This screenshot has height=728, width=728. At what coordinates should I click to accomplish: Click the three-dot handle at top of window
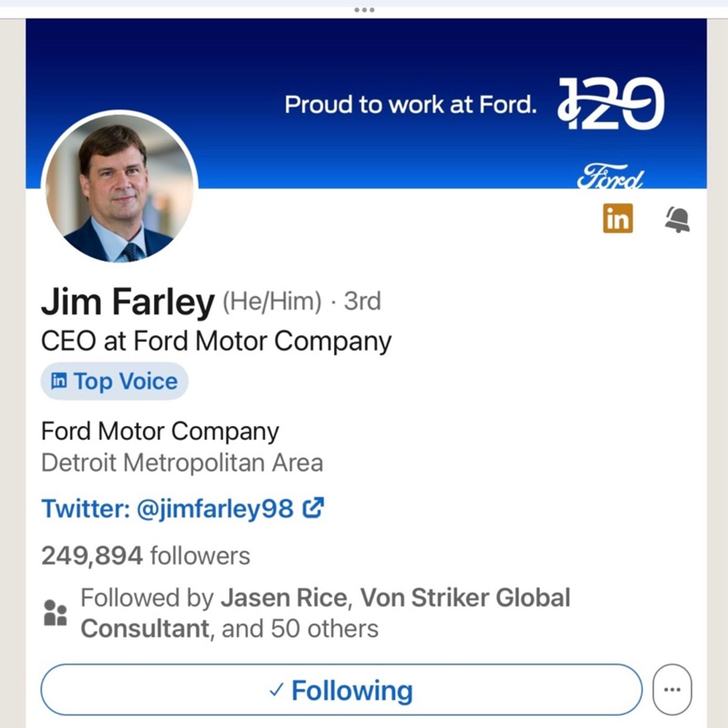(x=364, y=10)
